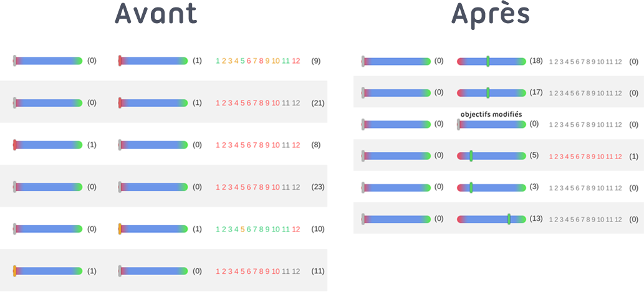Select number 12 in the Avant row counting (9)
The height and width of the screenshot is (292, 644).
(296, 61)
